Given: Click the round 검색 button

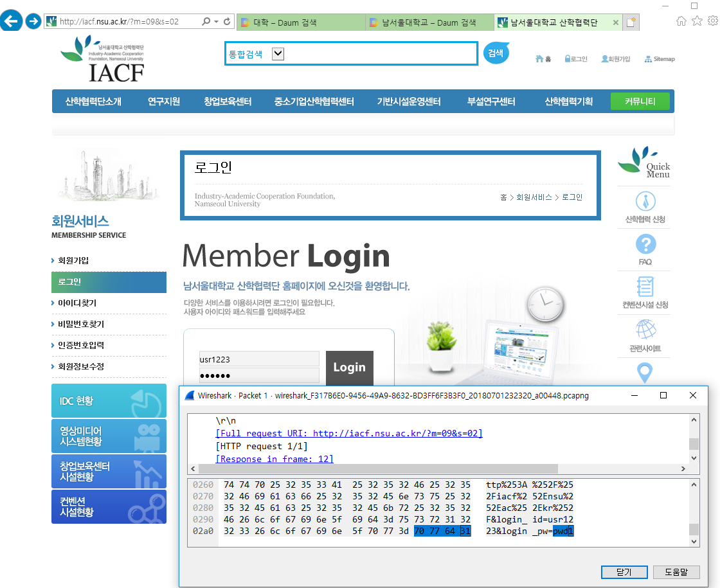Looking at the screenshot, I should tap(496, 53).
